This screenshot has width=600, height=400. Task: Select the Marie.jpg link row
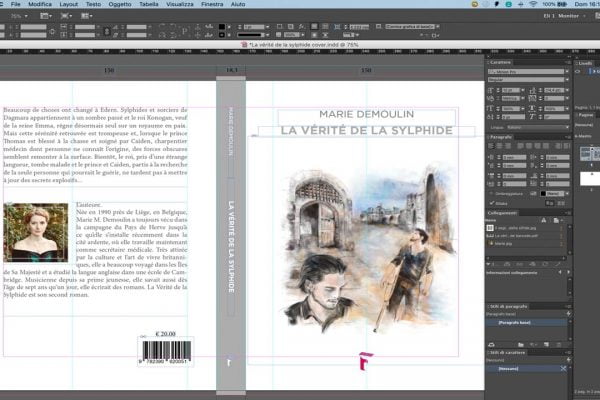[x=527, y=243]
